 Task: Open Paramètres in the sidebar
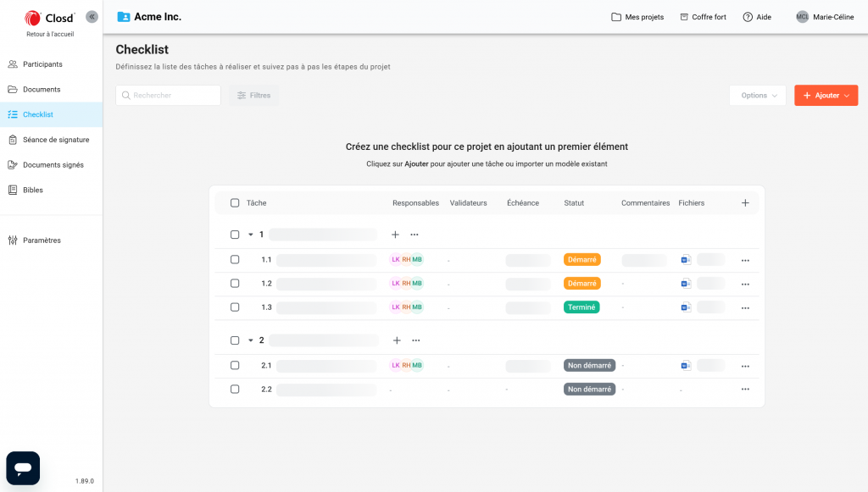[x=42, y=240]
